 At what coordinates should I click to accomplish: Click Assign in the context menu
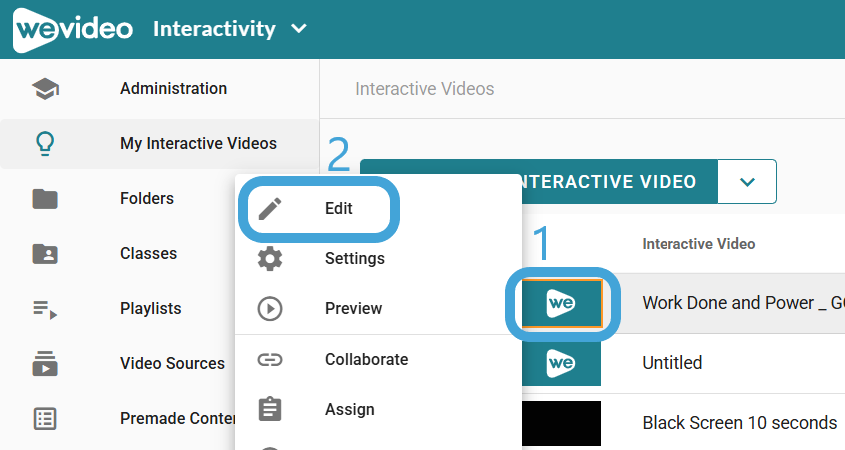[349, 410]
